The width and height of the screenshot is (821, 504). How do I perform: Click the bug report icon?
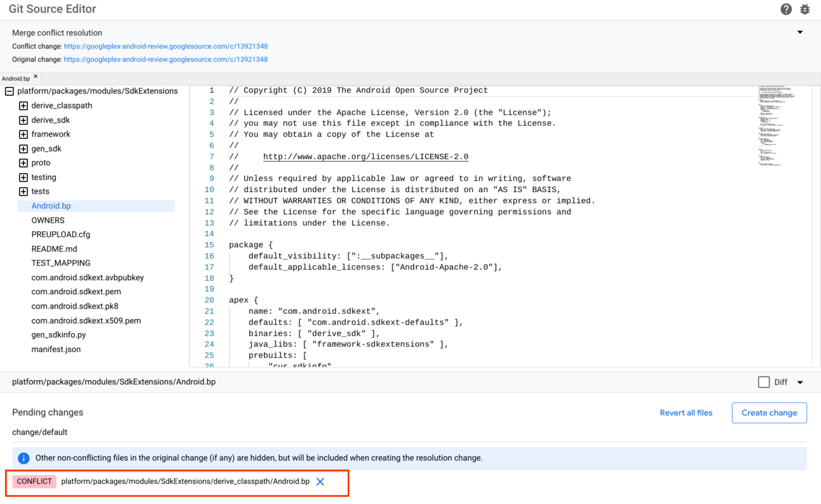tap(805, 9)
